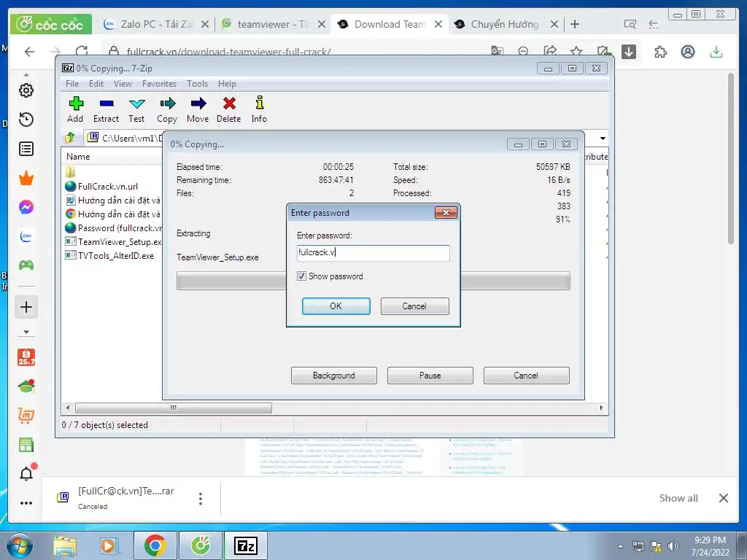Click the Enter password text field
This screenshot has width=747, height=560.
point(373,253)
